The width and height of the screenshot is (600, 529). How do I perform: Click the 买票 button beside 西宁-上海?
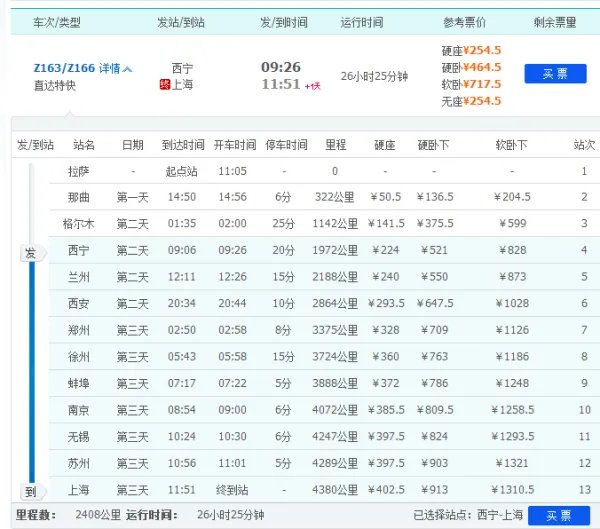(x=559, y=515)
